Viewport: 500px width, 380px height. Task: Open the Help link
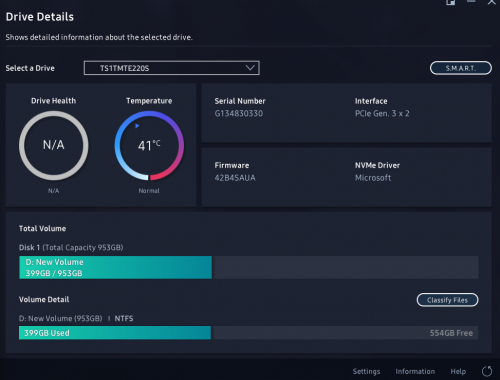(x=458, y=371)
